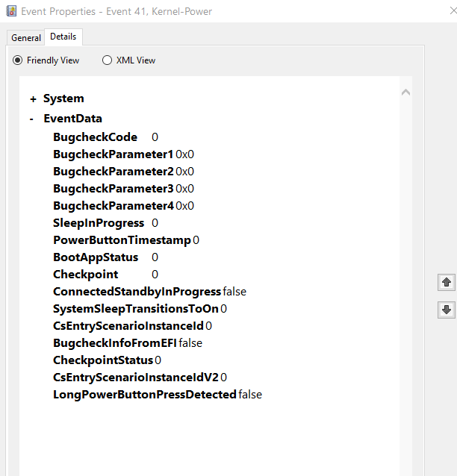Click the SystemSleepTransitionsToOn entry
This screenshot has height=476, width=457.
[135, 309]
